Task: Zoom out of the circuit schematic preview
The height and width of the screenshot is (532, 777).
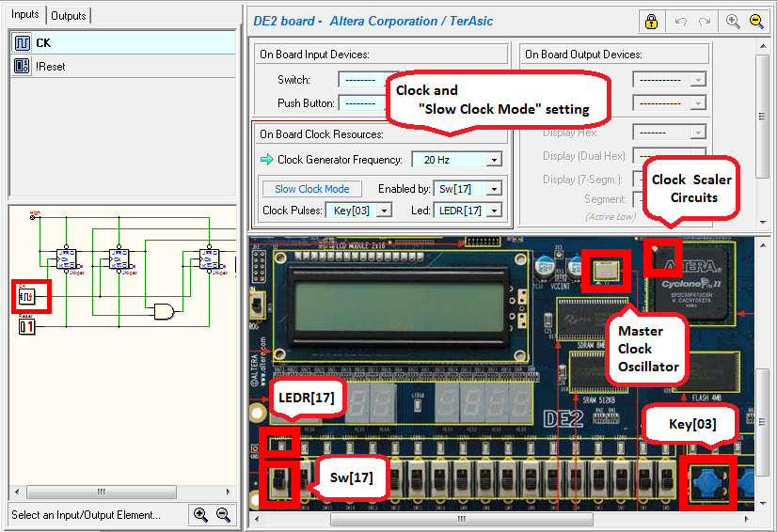Action: [223, 515]
